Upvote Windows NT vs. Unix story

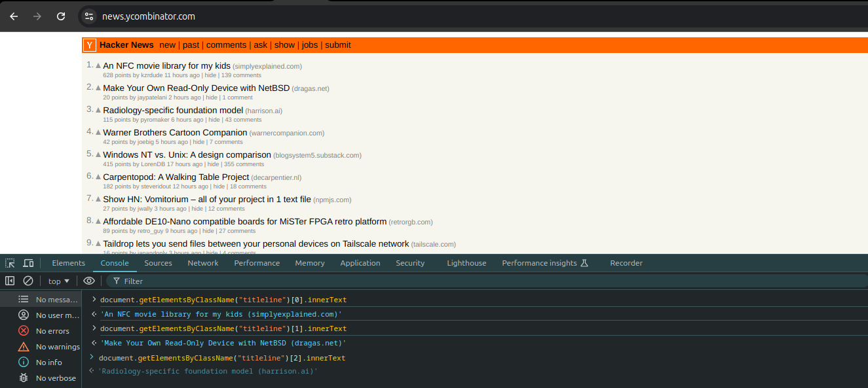[x=98, y=155]
